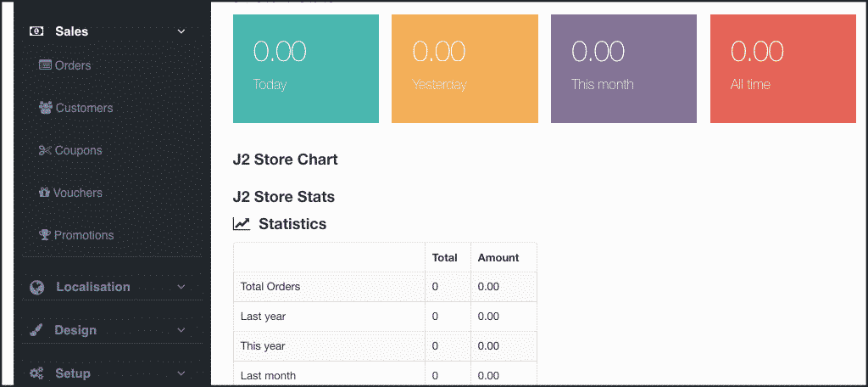This screenshot has height=387, width=868.
Task: Select the Localisation menu heading
Action: [93, 287]
